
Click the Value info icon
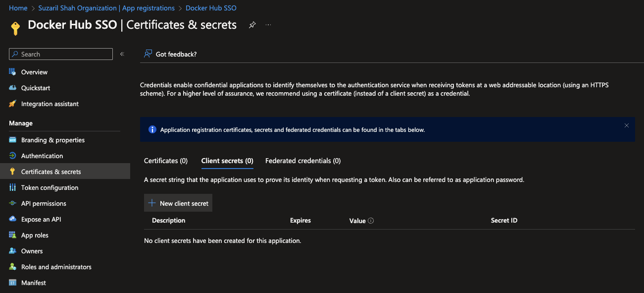(371, 221)
